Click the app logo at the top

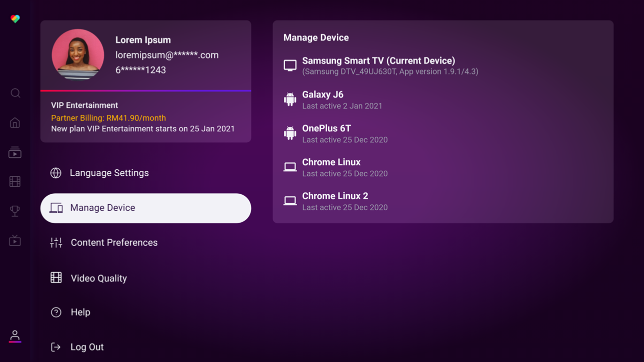pos(15,18)
